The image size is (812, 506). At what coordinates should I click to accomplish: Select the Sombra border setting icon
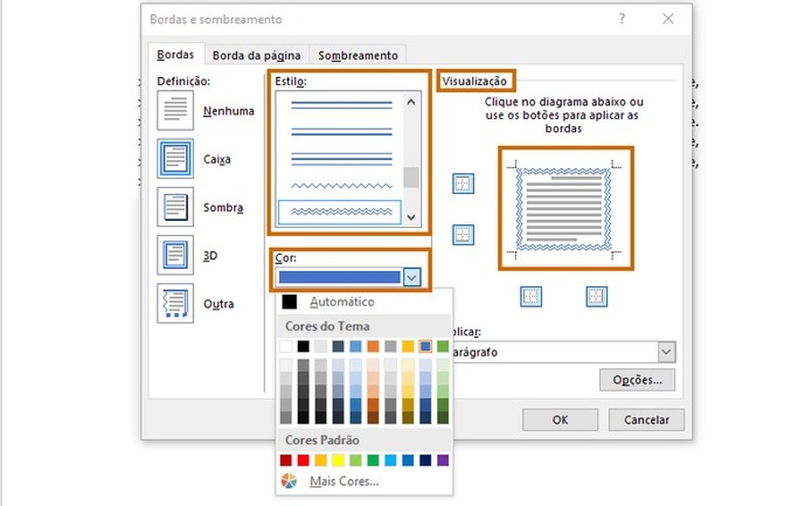point(175,206)
